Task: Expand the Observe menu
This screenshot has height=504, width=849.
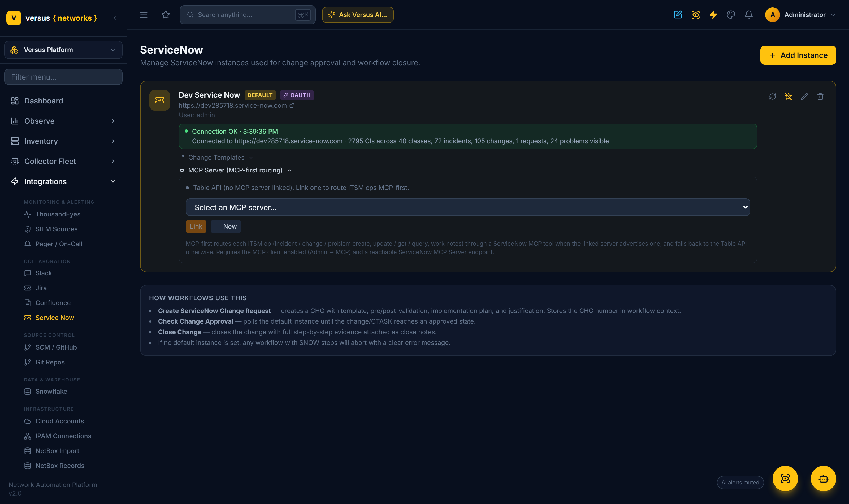Action: point(63,121)
